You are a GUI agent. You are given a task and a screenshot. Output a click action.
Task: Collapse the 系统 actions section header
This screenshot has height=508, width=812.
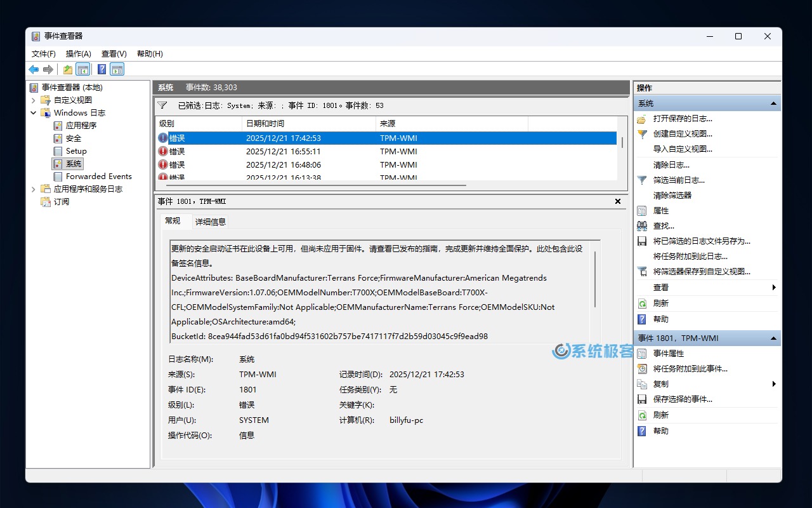click(773, 104)
